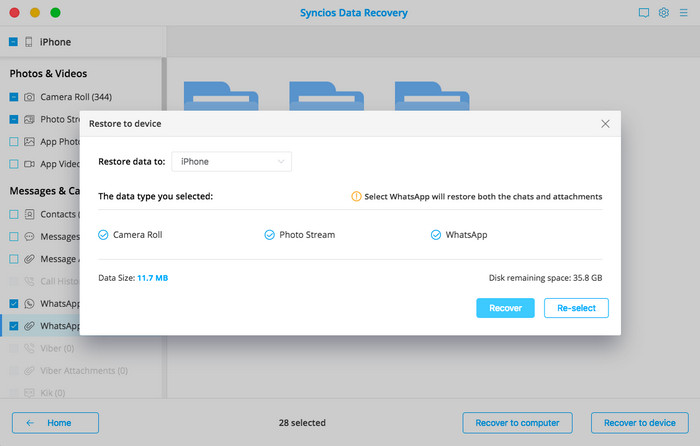Screen dimensions: 700x446
Task: Click Recover to device button
Action: [x=639, y=422]
